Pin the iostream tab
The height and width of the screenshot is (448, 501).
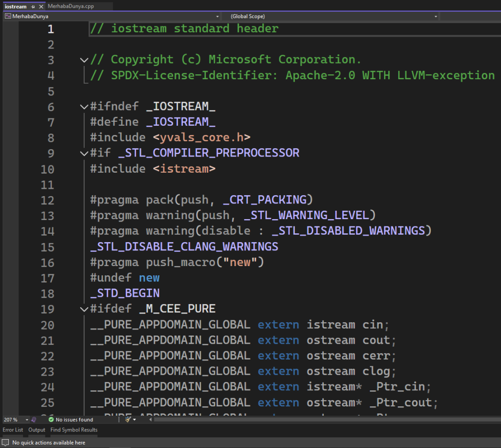[x=33, y=6]
